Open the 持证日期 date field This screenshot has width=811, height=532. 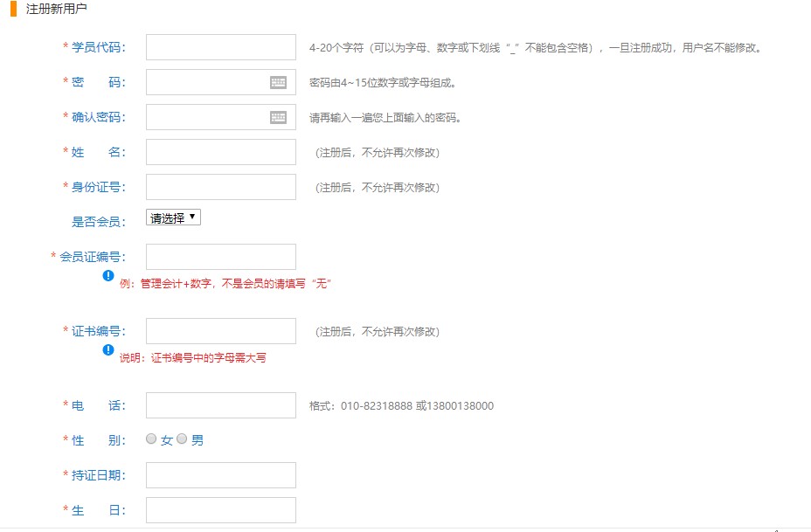220,474
